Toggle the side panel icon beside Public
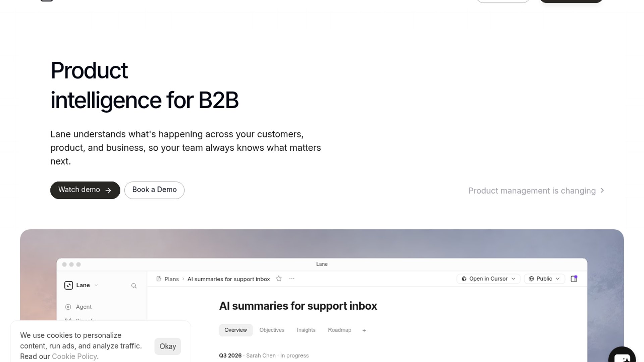This screenshot has width=644, height=362. coord(574,279)
